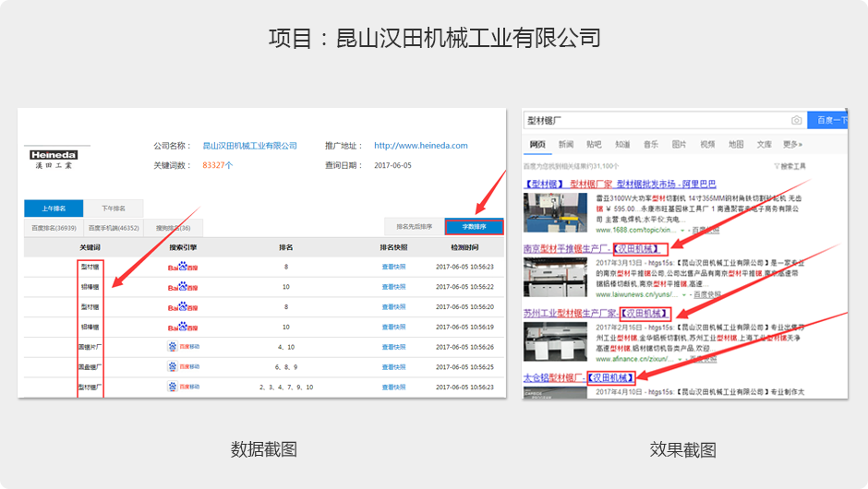Screen dimensions: 868x489
Task: Select the 贴吧 search tab
Action: [594, 144]
